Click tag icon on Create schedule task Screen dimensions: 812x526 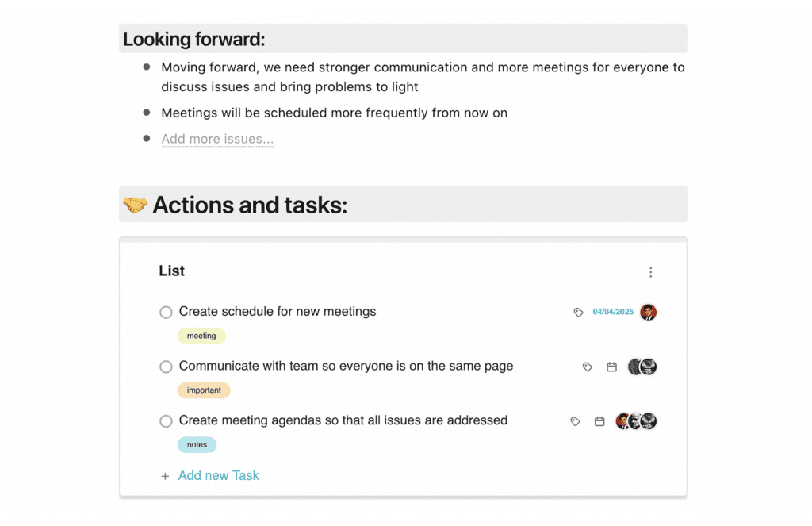tap(578, 313)
